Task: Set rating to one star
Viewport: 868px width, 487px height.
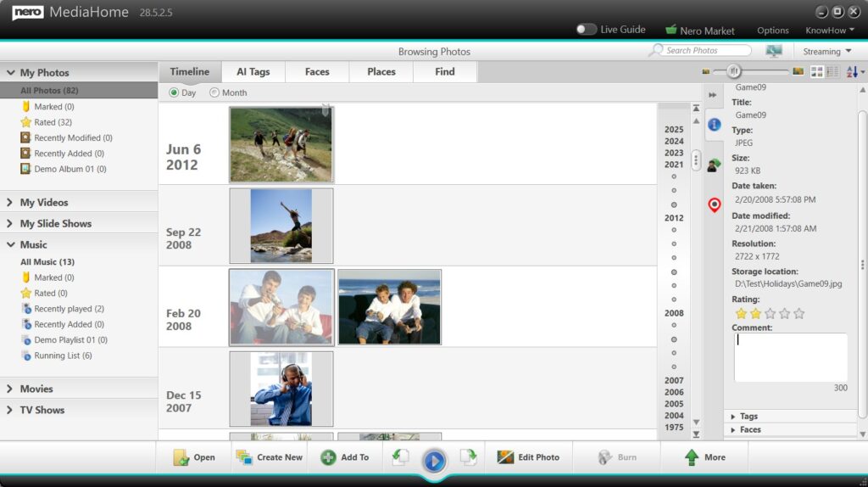Action: click(x=741, y=314)
